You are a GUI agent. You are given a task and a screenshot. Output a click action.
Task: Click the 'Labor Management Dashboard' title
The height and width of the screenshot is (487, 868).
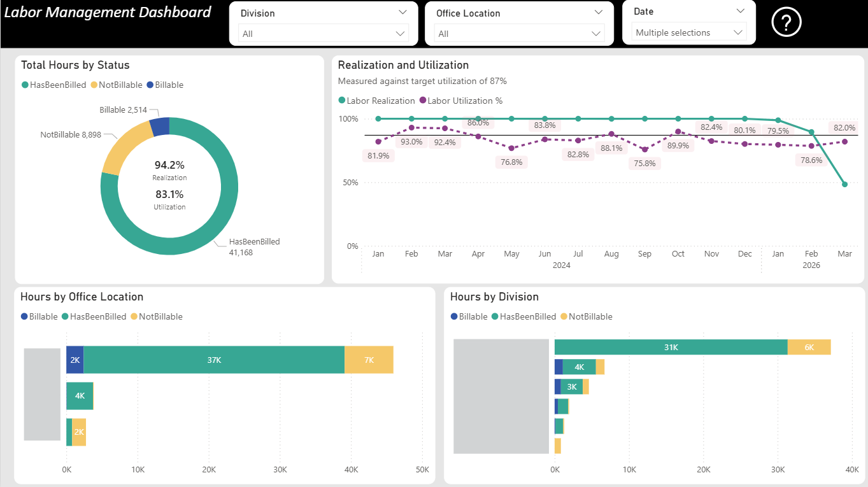point(108,12)
